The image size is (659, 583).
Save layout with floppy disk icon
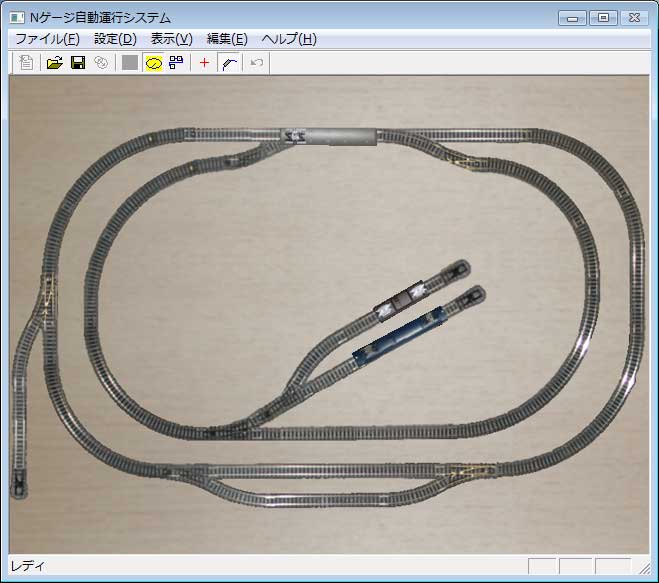(x=78, y=63)
